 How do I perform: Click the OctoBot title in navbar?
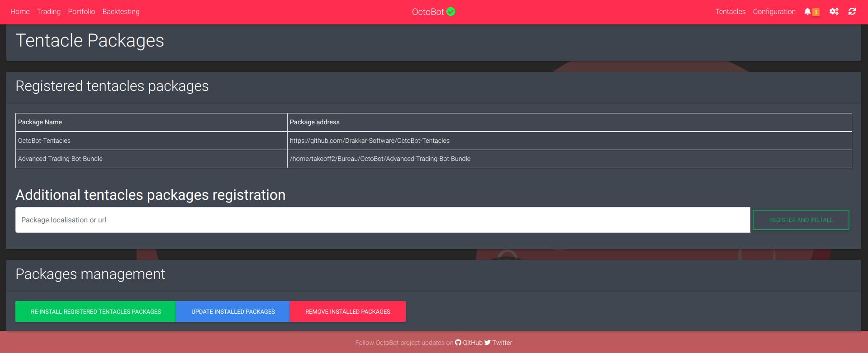(428, 12)
